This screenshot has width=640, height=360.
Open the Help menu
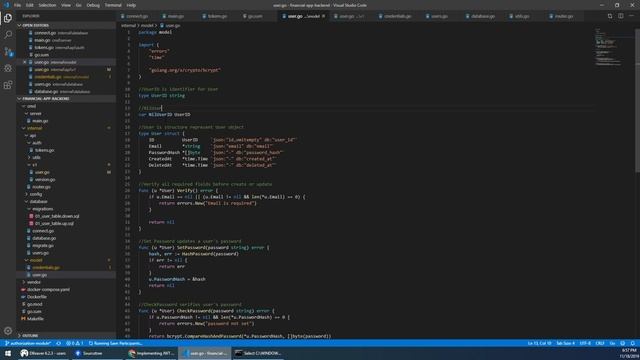[131, 5]
